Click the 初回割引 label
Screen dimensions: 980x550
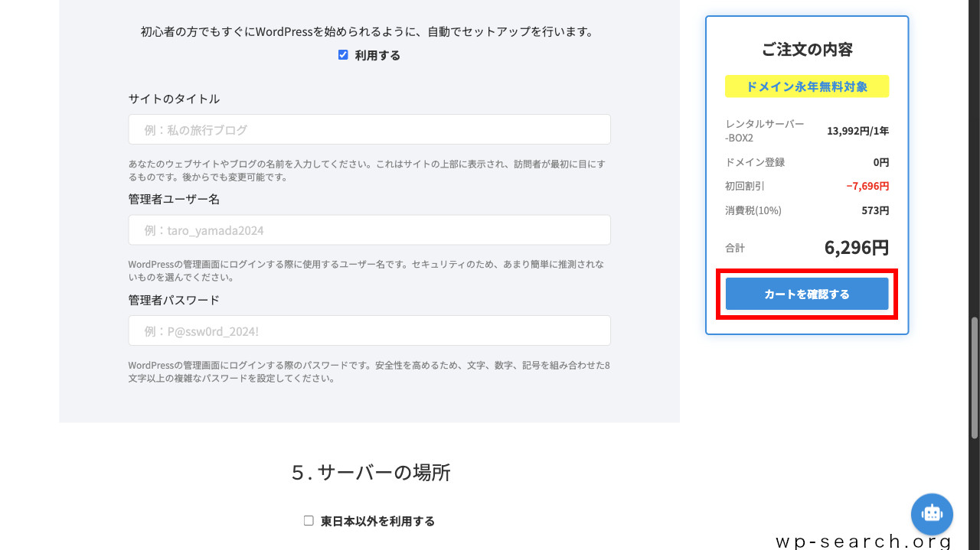(745, 186)
